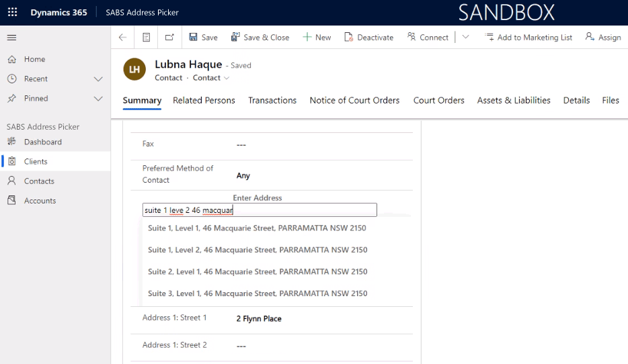
Task: Open record set form view icon
Action: (x=146, y=38)
